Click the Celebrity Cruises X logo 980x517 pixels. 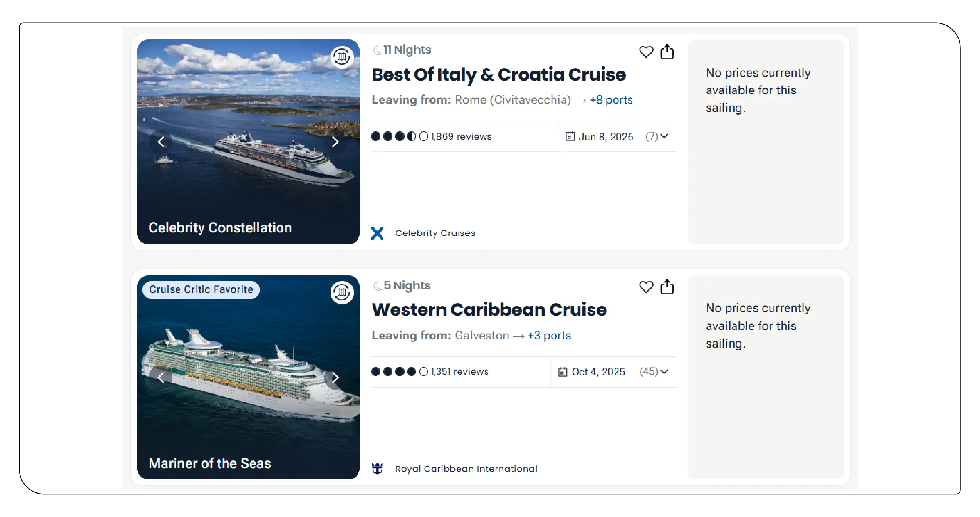(378, 233)
